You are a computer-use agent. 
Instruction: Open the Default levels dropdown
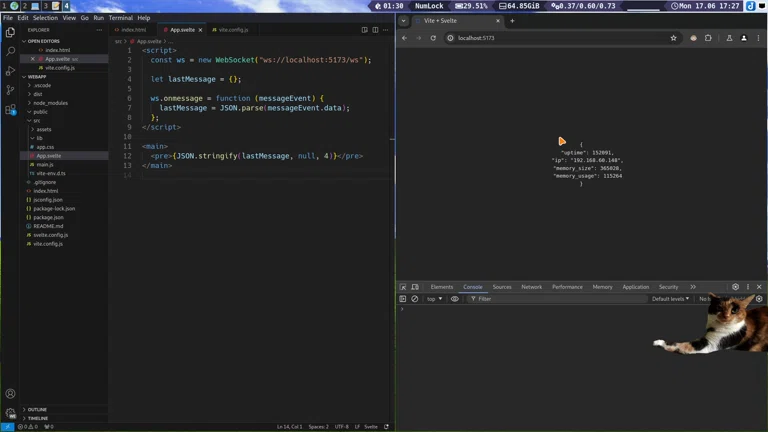tap(670, 299)
